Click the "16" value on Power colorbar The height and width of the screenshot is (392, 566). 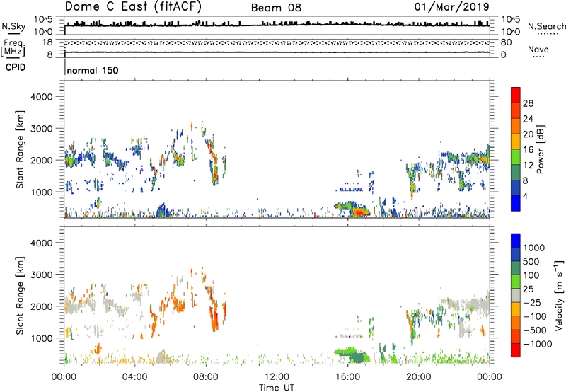(528, 150)
